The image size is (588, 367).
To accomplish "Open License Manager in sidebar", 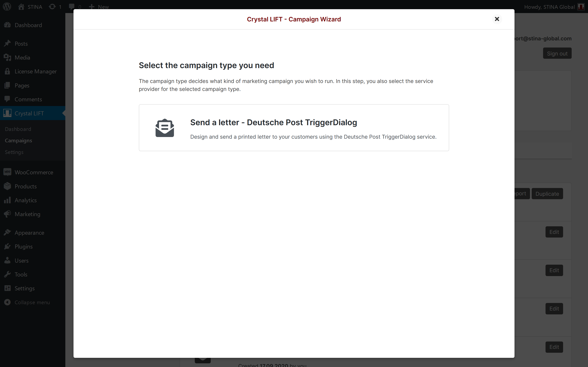I will (36, 71).
